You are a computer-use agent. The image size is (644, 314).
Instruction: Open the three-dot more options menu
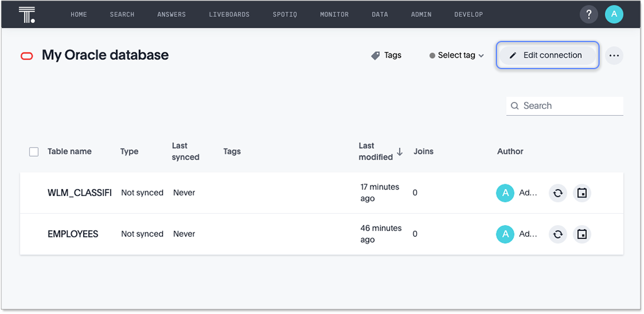[x=614, y=55]
